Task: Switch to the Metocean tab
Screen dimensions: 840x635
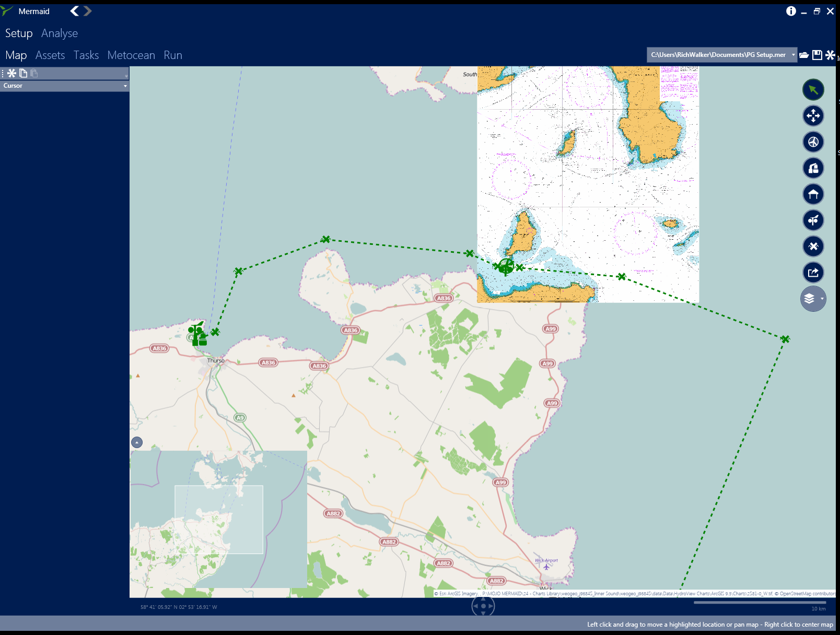Action: (x=131, y=55)
